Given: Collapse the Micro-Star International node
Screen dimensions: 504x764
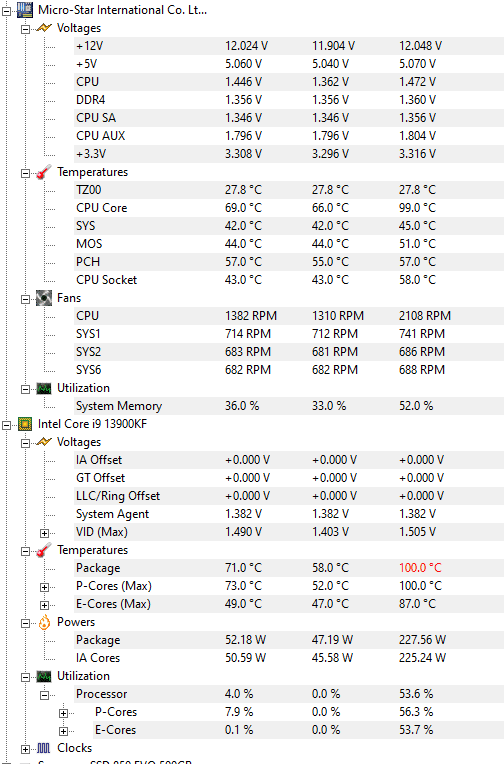Looking at the screenshot, I should pyautogui.click(x=6, y=10).
